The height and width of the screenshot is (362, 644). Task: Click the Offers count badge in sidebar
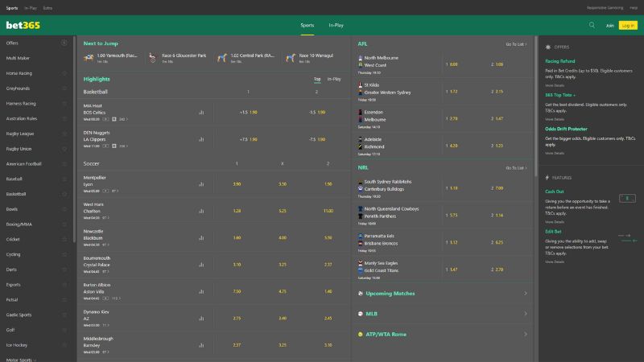(x=64, y=43)
